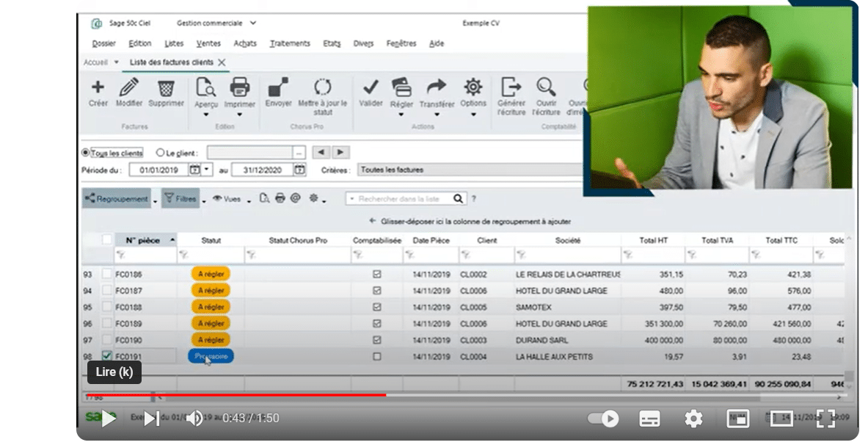This screenshot has width=868, height=445.
Task: Click the Générer l'écriture icon
Action: point(511,87)
